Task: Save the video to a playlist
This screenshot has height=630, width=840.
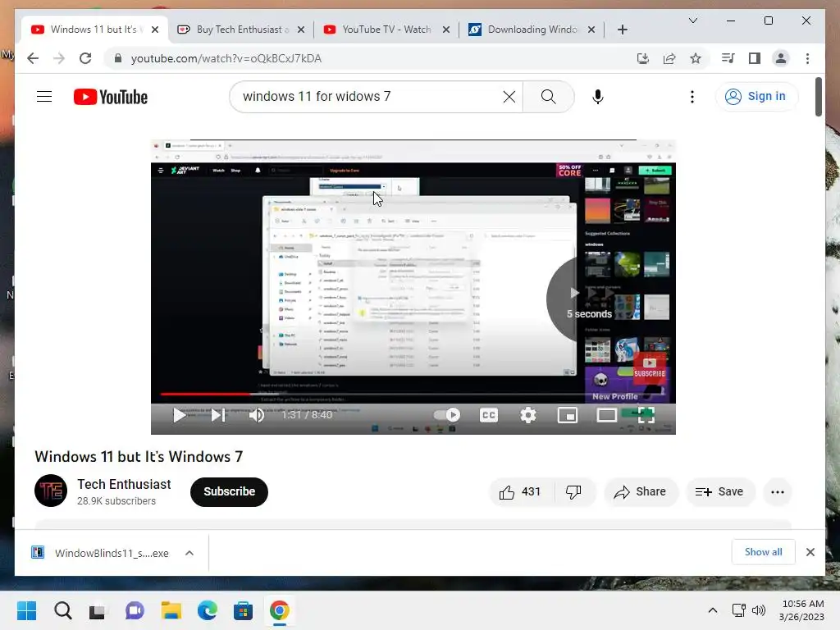Action: point(720,492)
